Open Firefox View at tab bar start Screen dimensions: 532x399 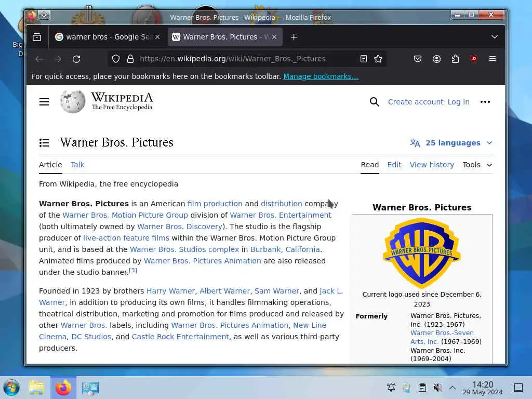37,37
